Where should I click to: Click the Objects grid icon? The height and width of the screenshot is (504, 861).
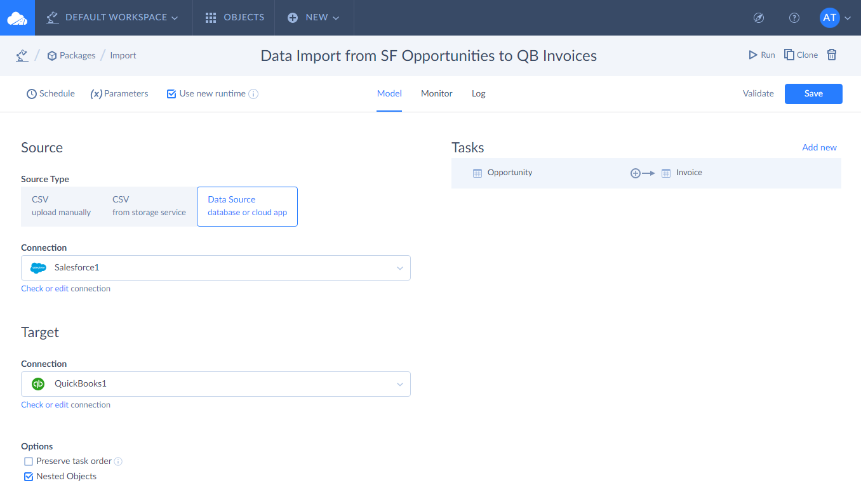click(x=211, y=18)
